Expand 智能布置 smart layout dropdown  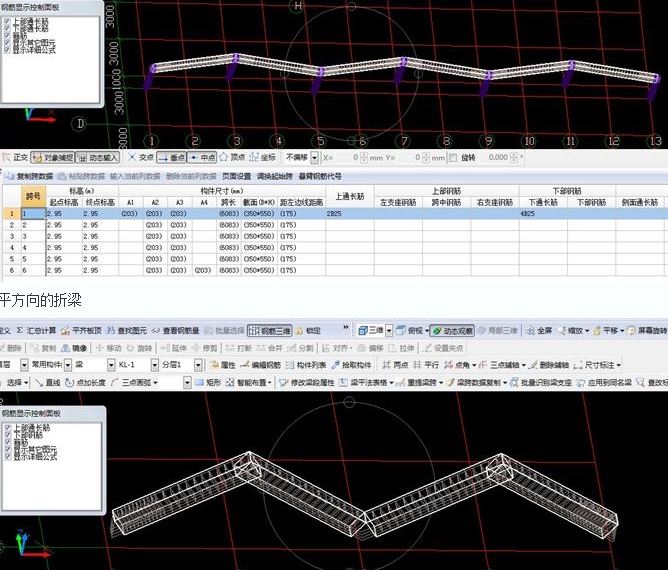[270, 383]
